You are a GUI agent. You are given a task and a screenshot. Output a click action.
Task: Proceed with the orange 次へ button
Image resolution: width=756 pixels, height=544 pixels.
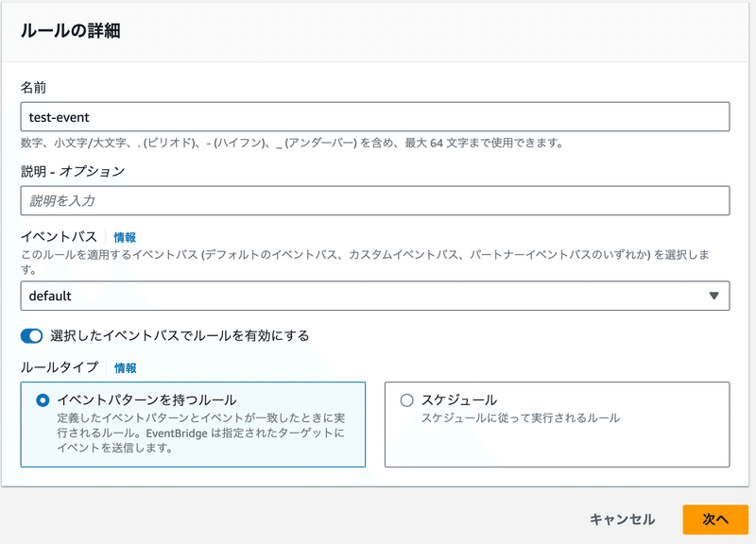715,519
